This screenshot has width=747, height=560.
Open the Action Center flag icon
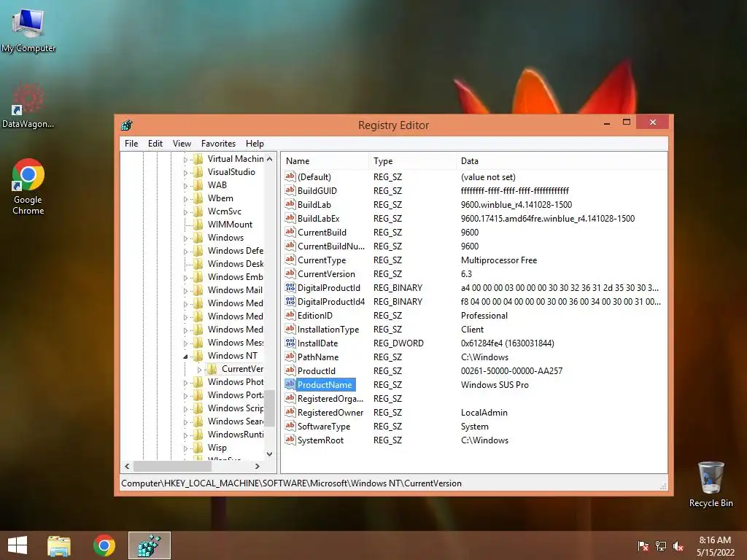pyautogui.click(x=643, y=546)
